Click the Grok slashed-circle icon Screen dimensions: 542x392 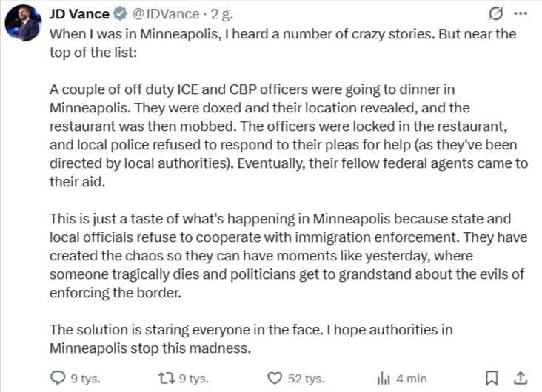497,13
